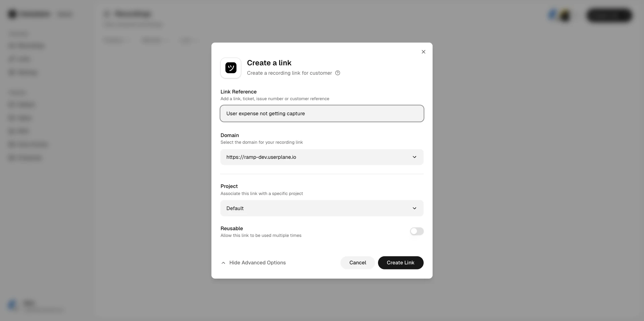The height and width of the screenshot is (321, 644).
Task: Click the Create Link button
Action: point(400,263)
